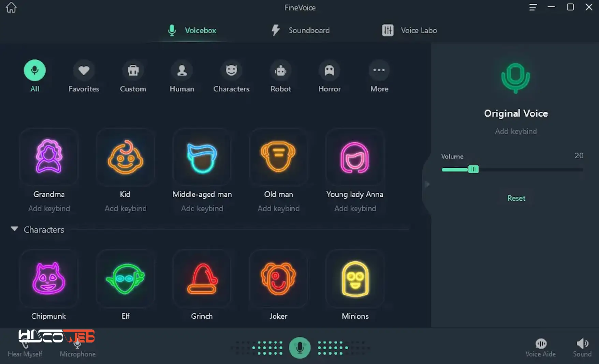599x364 pixels.
Task: Adjust the Volume slider handle
Action: [x=473, y=169]
